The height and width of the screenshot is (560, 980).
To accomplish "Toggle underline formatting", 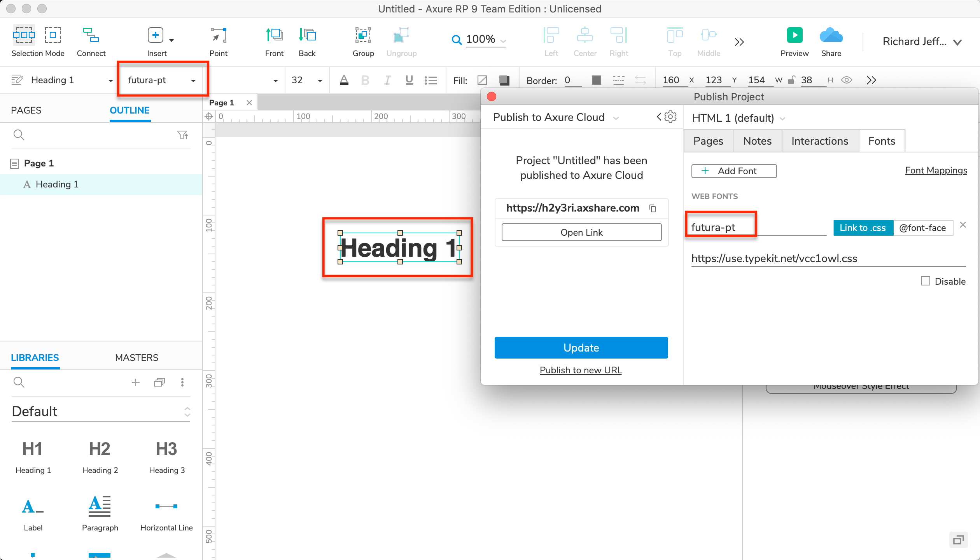I will [409, 80].
